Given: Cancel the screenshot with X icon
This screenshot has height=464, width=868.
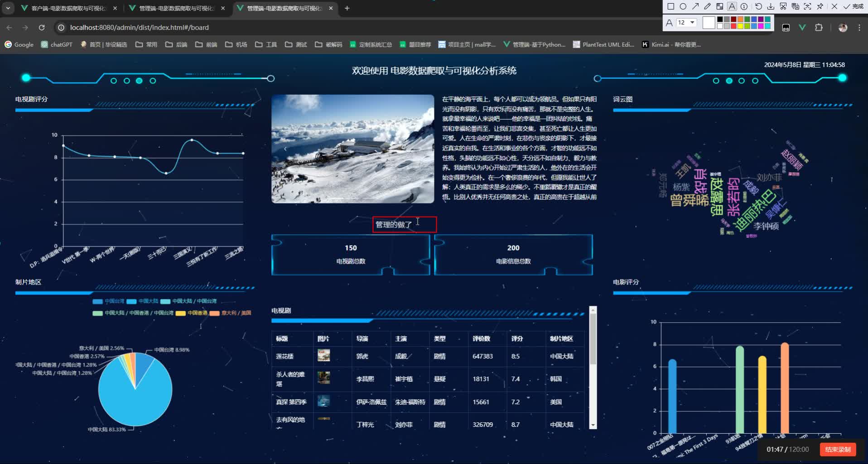Looking at the screenshot, I should (x=834, y=6).
